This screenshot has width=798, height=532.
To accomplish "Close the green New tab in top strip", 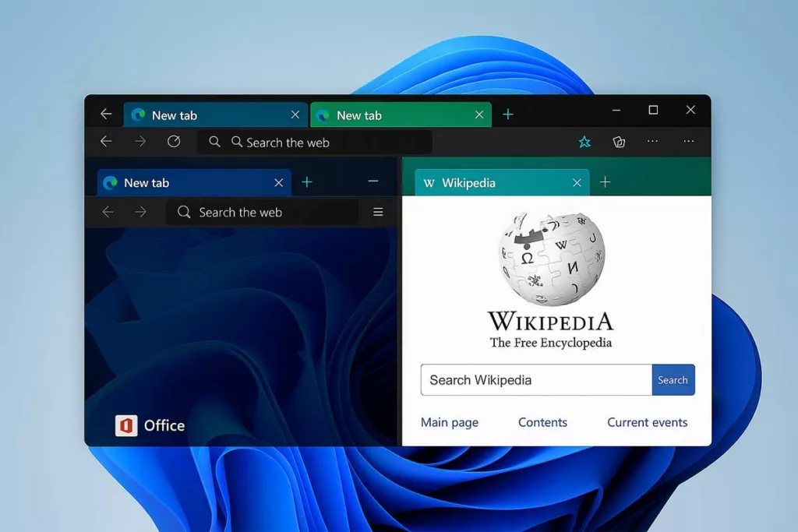I will (479, 115).
